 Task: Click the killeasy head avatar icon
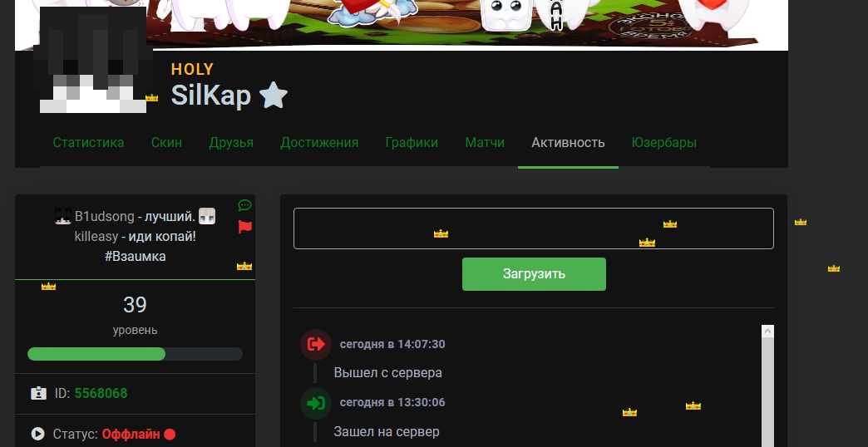(207, 216)
